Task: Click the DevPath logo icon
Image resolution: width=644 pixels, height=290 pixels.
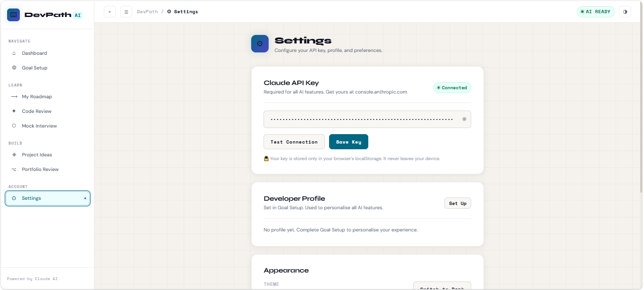Action: tap(14, 15)
